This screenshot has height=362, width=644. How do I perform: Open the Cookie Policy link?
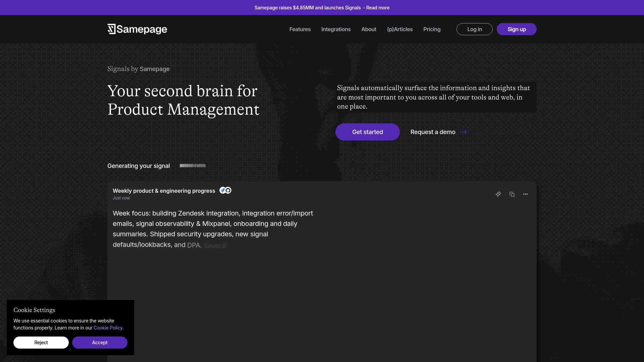(108, 328)
